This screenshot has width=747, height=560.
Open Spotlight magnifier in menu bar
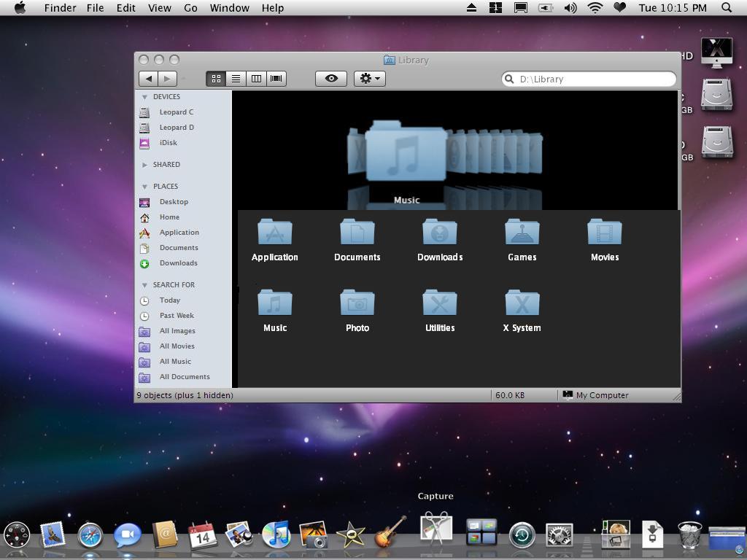coord(726,7)
